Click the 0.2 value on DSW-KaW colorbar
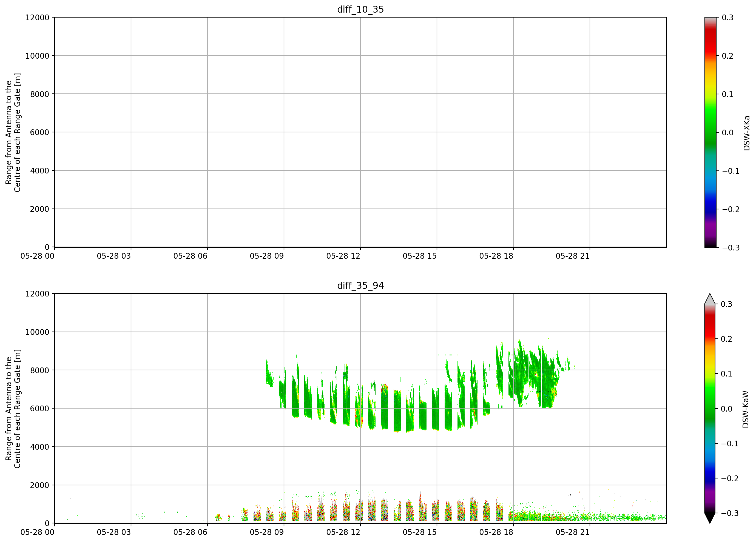Screen dimensions: 756x542 coord(726,339)
